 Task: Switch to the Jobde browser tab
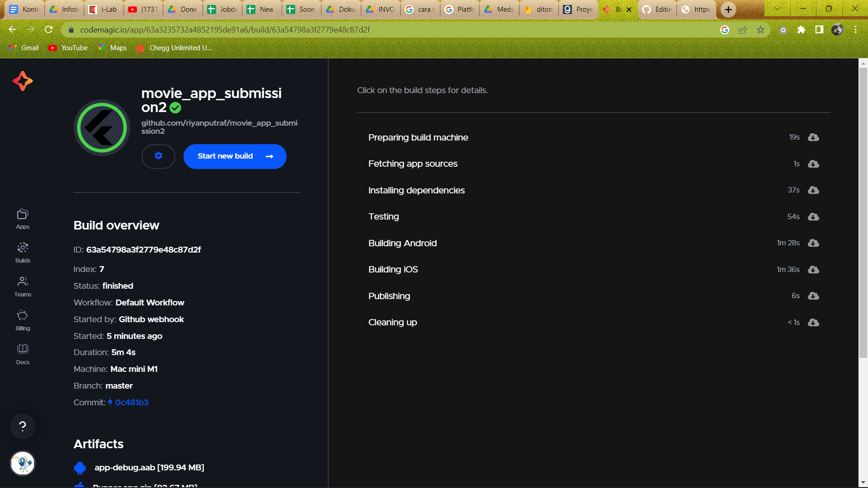(x=223, y=9)
